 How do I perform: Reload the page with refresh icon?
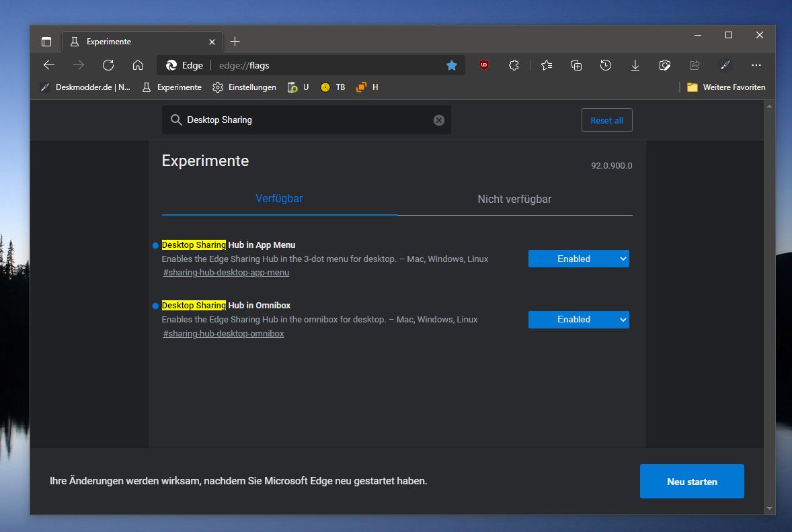point(108,65)
